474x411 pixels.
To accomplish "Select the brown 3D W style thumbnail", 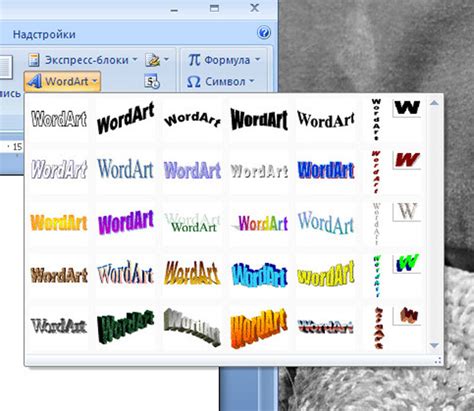I will (x=407, y=315).
